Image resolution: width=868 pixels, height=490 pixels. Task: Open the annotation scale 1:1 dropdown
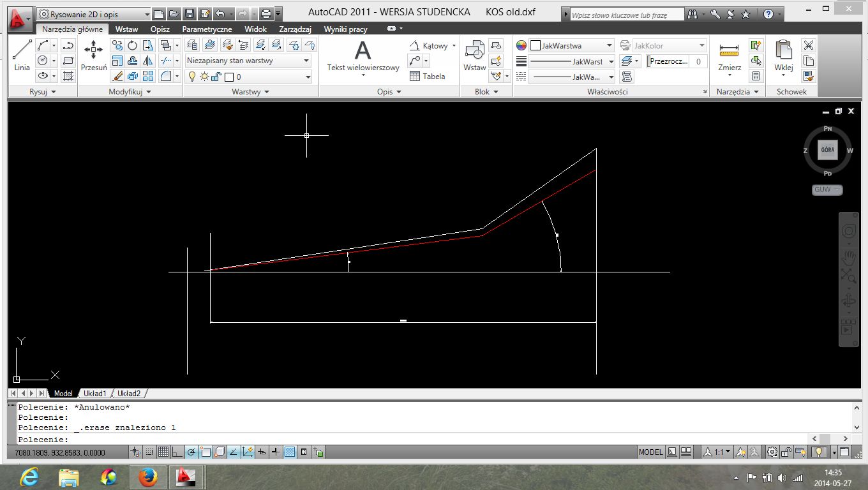click(x=718, y=452)
